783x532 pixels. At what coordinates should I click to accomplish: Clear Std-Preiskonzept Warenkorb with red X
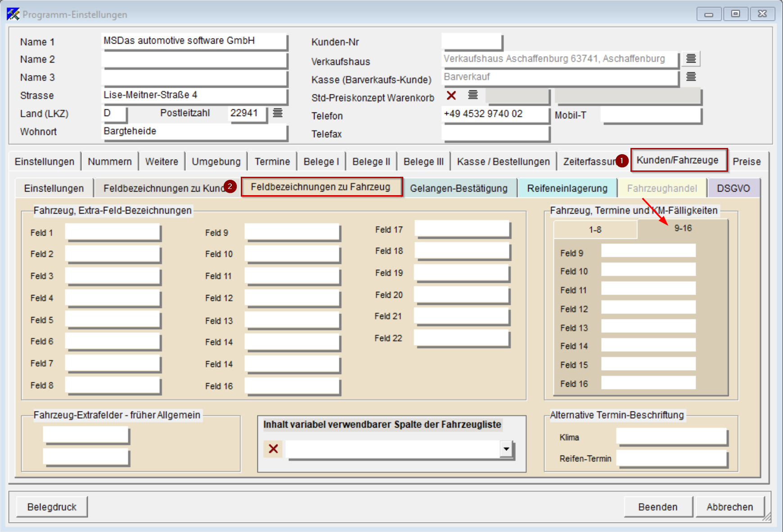coord(451,95)
